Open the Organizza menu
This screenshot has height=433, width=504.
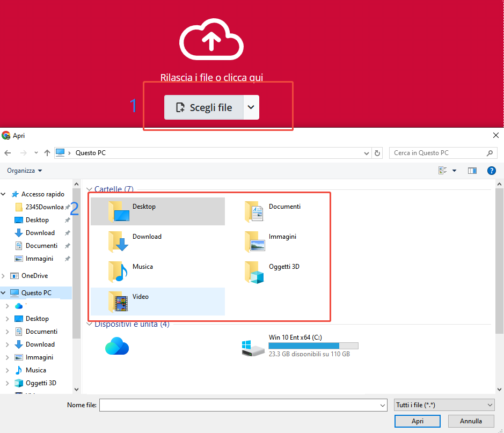click(25, 171)
